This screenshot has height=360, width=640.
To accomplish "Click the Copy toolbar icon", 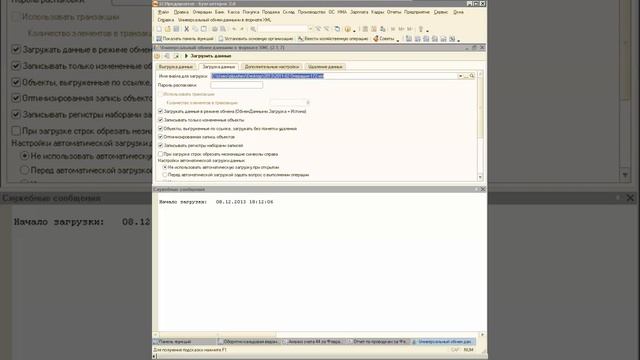I will (x=195, y=29).
